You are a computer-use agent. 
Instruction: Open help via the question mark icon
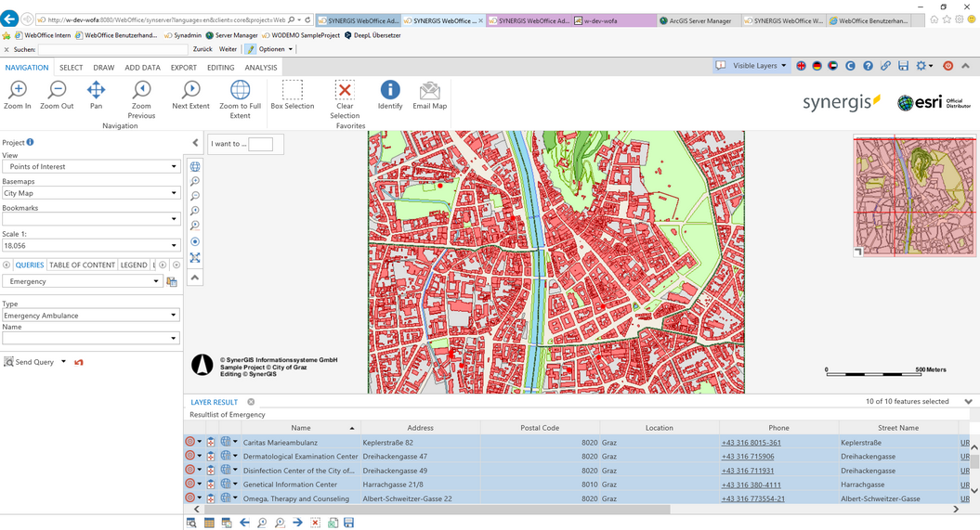(868, 66)
